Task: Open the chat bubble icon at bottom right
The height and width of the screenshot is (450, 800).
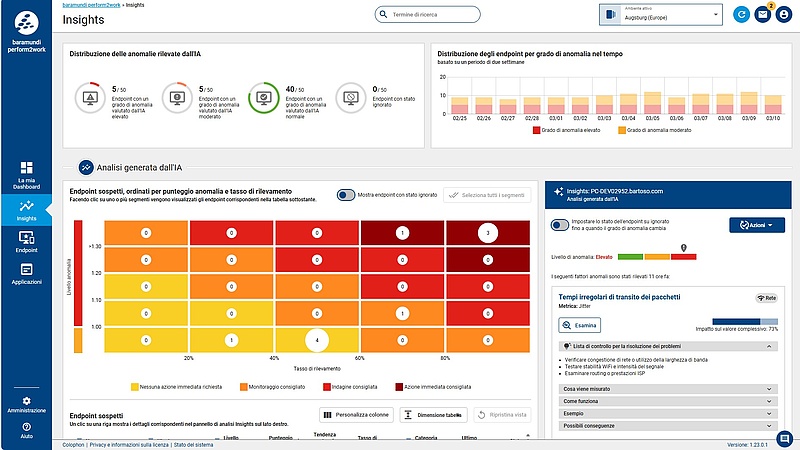Action: [785, 437]
